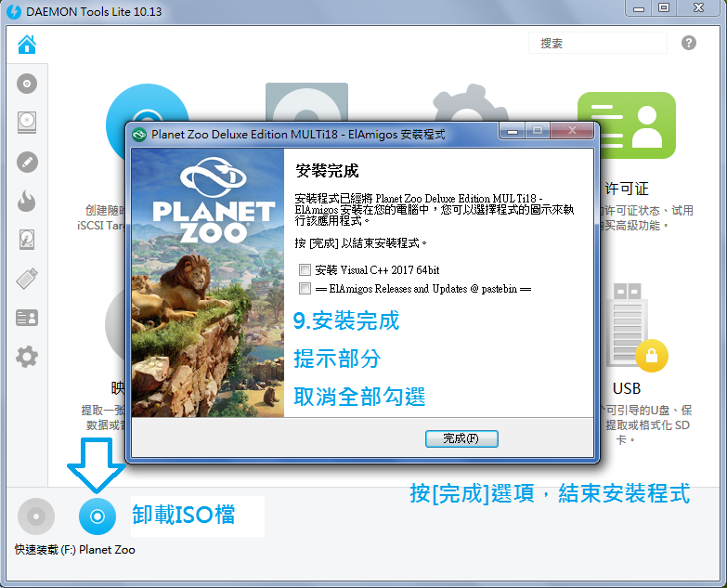Close the Planet Zoo installer window
Image resolution: width=727 pixels, height=588 pixels.
572,131
